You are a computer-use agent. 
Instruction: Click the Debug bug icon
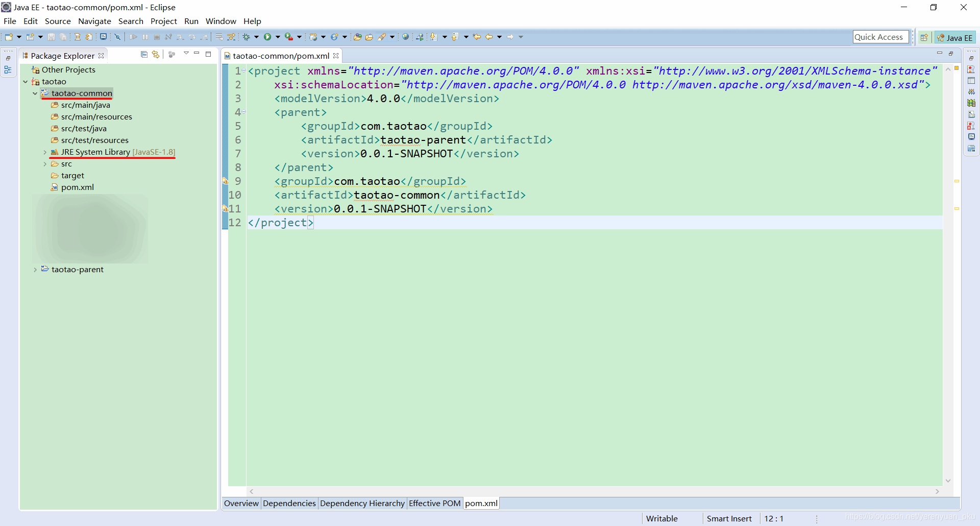point(247,37)
